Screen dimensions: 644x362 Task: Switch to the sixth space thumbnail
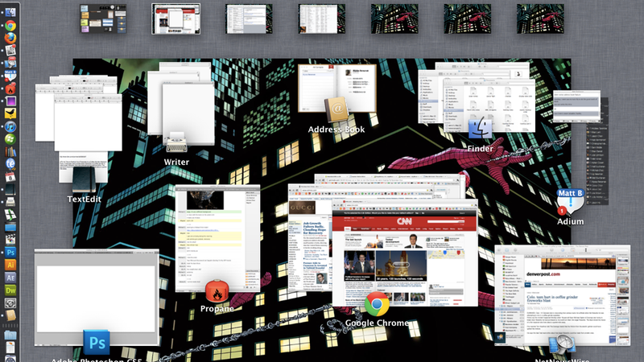[x=468, y=19]
